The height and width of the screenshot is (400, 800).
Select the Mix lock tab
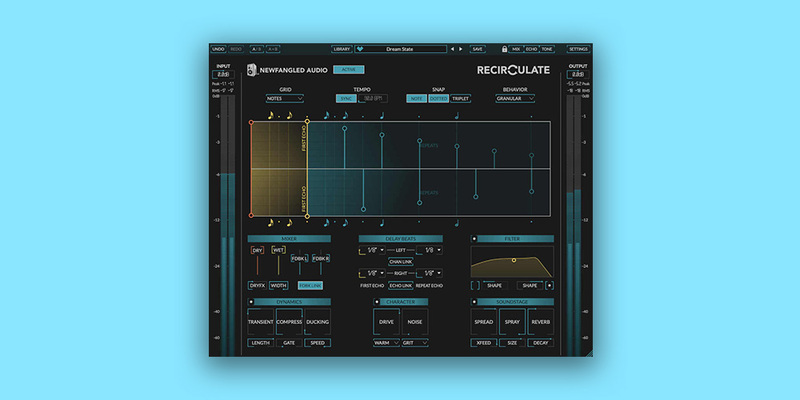coord(516,49)
